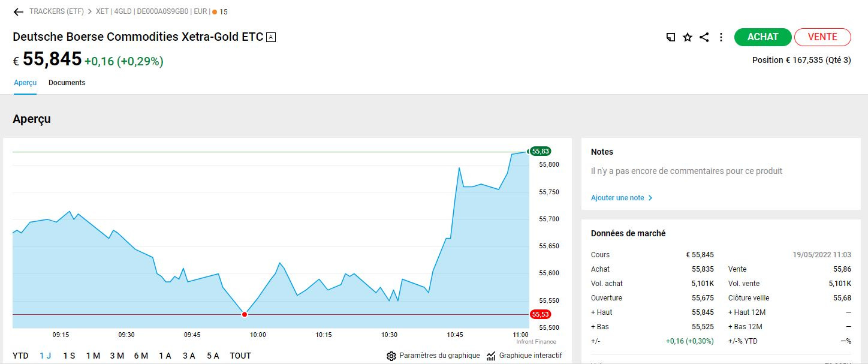
Task: Click 'Position € 167,535 (Qté 3)' text
Action: point(801,60)
